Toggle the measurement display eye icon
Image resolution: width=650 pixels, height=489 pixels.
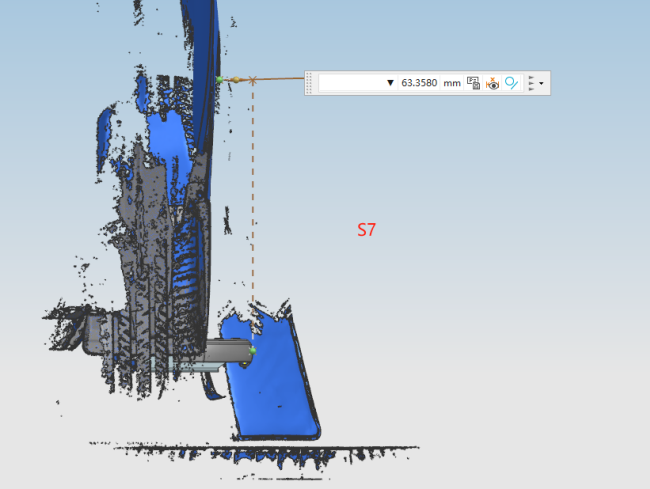(492, 84)
